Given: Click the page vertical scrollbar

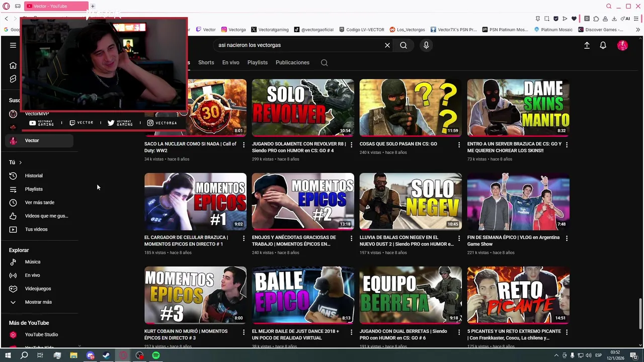Looking at the screenshot, I should (x=640, y=313).
